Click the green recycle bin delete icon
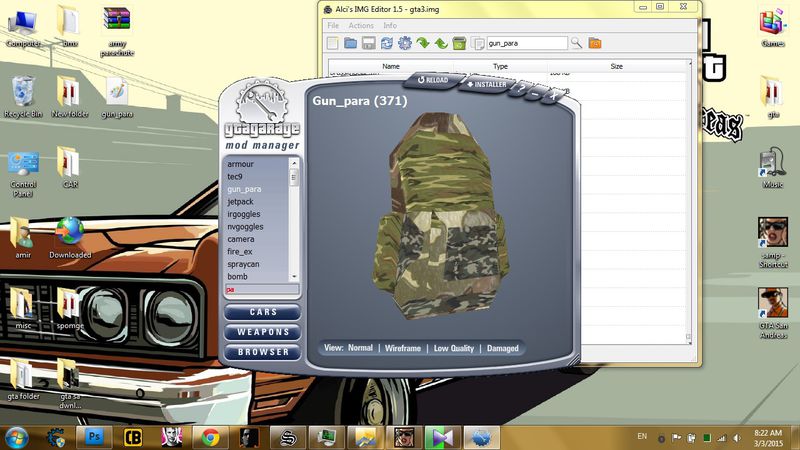The image size is (800, 450). (x=459, y=43)
